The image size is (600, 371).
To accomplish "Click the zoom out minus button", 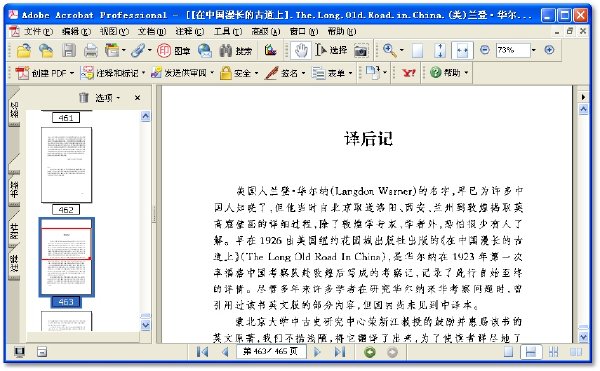I will pyautogui.click(x=484, y=50).
